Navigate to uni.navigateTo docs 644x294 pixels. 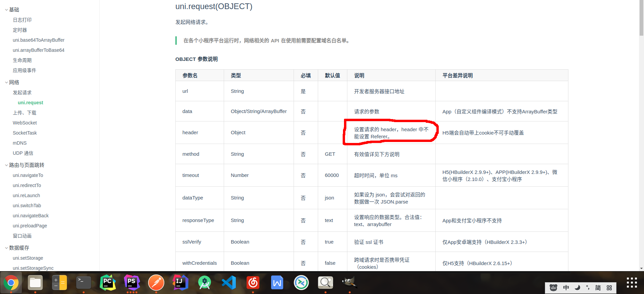click(28, 175)
